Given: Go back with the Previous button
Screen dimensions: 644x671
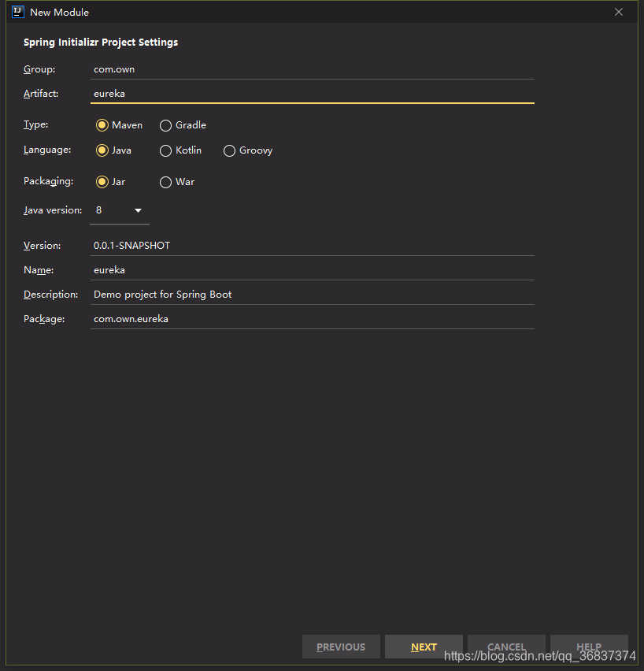Looking at the screenshot, I should click(x=341, y=647).
